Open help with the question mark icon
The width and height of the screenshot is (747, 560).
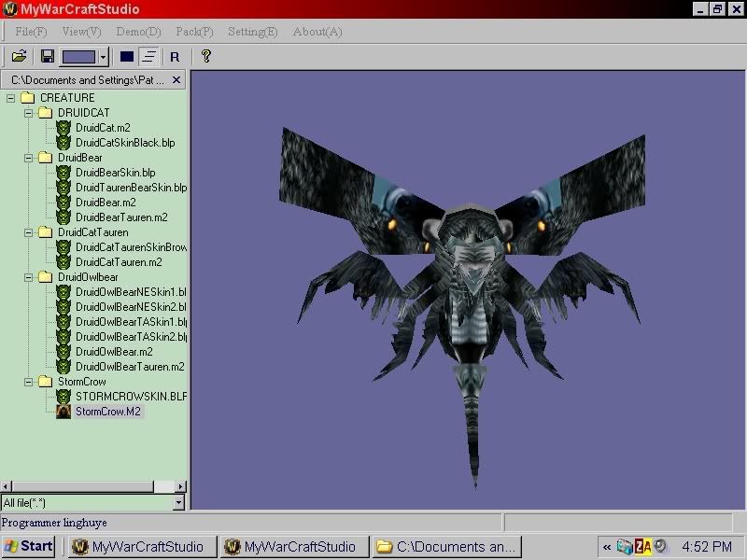click(206, 56)
